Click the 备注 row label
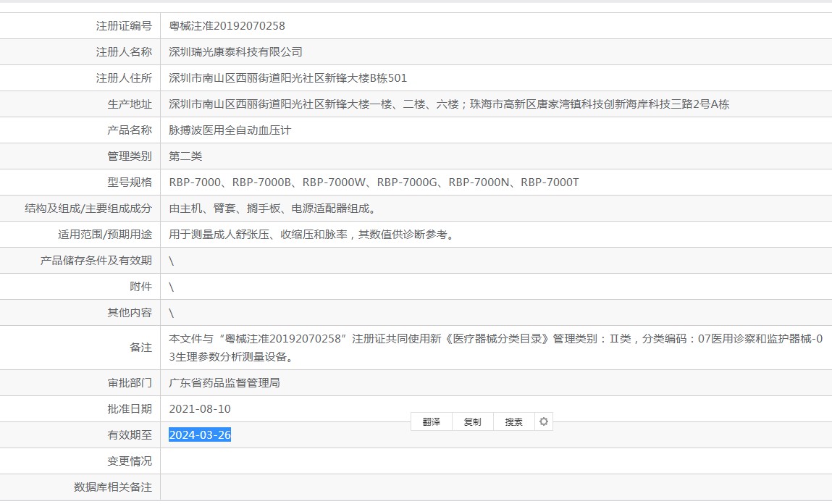The width and height of the screenshot is (832, 504). coord(140,348)
